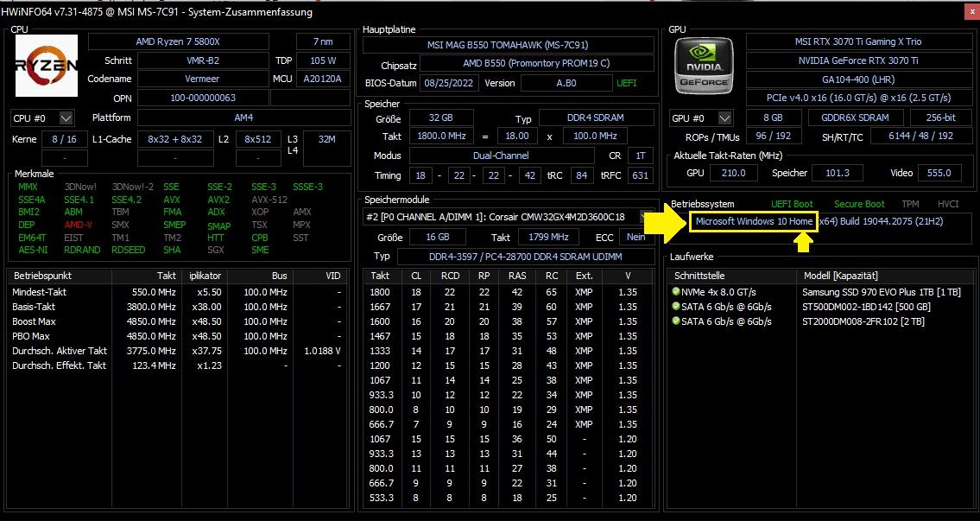The height and width of the screenshot is (521, 980).
Task: Click the 1.0188 V VID value
Action: pyautogui.click(x=323, y=351)
